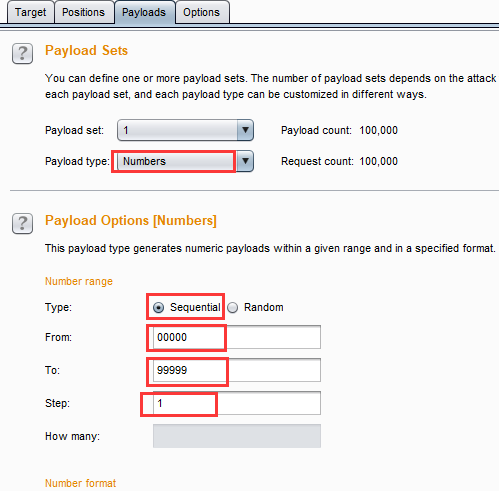The height and width of the screenshot is (491, 499).
Task: Click the From input field
Action: point(237,337)
